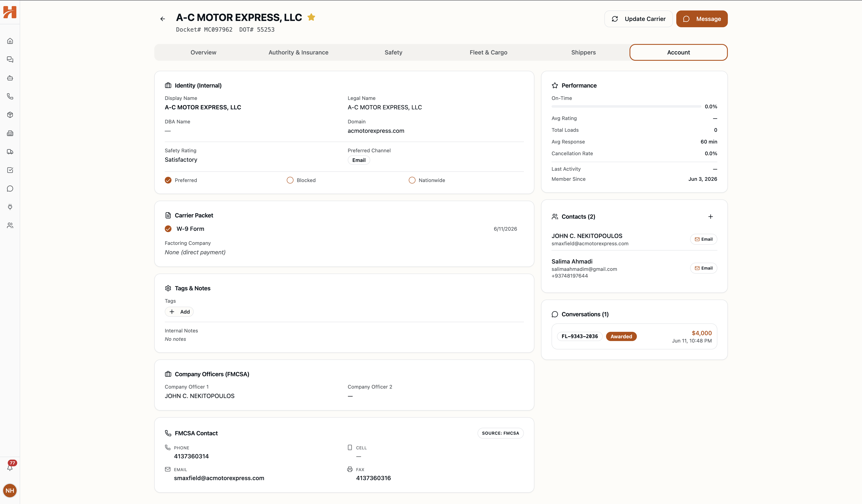Click Satisfactory safety rating value
Image resolution: width=862 pixels, height=504 pixels.
point(181,160)
